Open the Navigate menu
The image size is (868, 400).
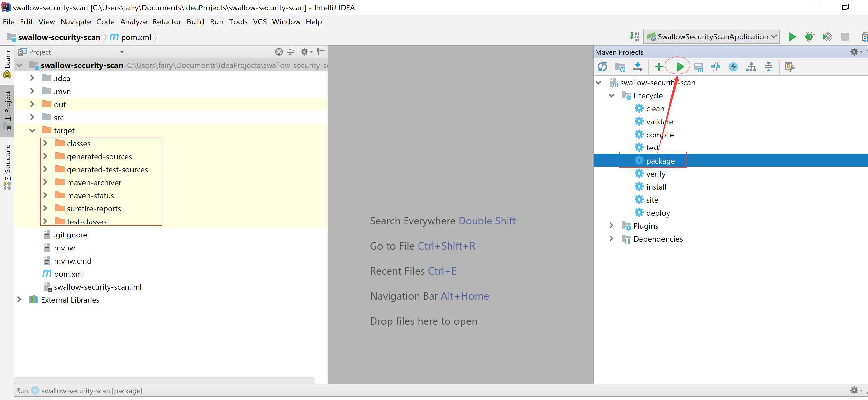point(76,22)
